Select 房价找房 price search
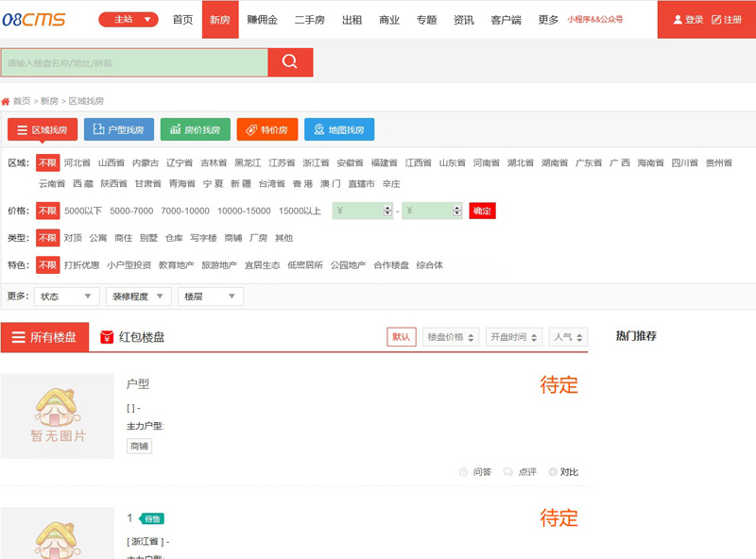The image size is (756, 559). pyautogui.click(x=196, y=129)
